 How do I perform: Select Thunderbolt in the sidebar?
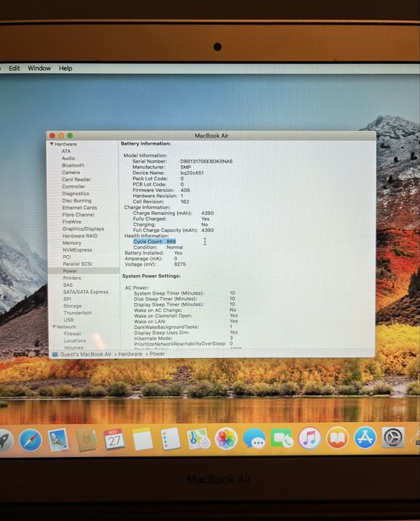click(77, 313)
